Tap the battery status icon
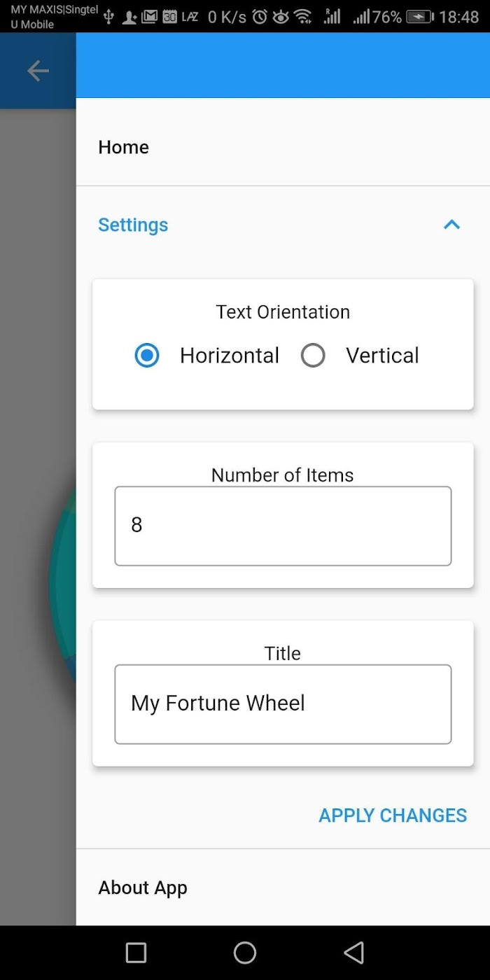Screen dimensions: 490x980 click(x=420, y=17)
